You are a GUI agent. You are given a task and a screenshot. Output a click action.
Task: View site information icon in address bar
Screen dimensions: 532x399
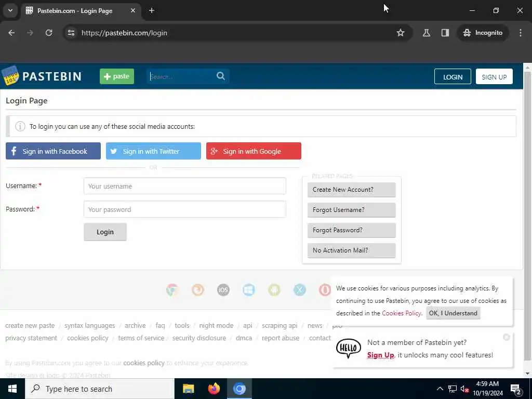tap(71, 33)
